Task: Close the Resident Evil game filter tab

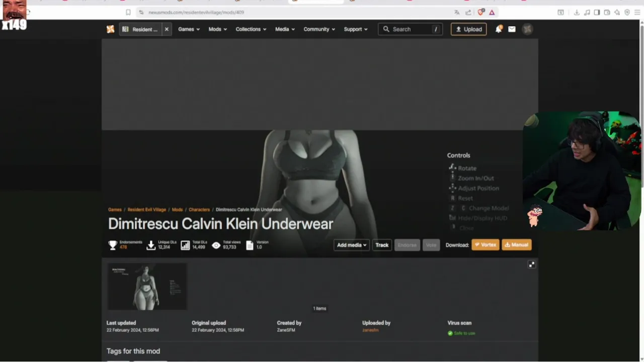Action: tap(167, 29)
